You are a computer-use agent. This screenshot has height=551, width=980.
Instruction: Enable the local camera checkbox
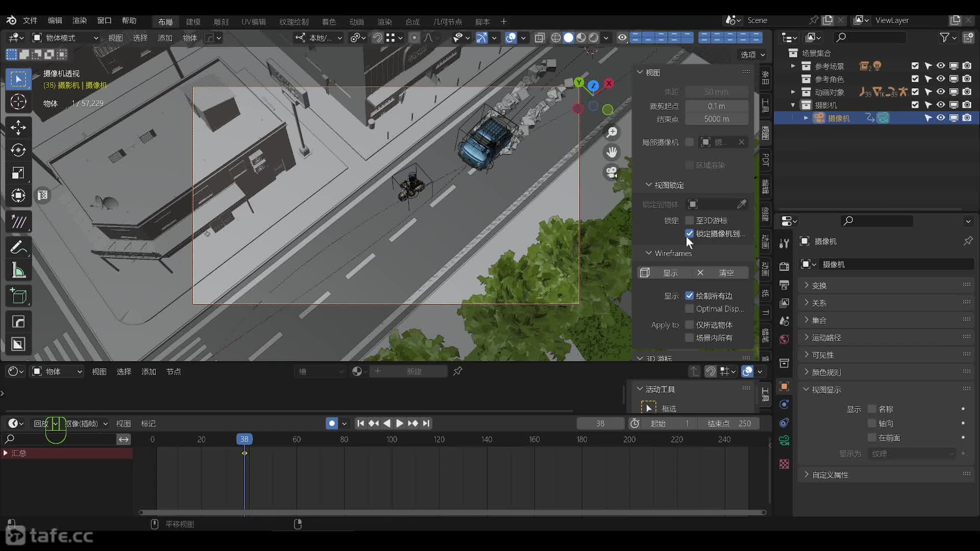pyautogui.click(x=690, y=142)
